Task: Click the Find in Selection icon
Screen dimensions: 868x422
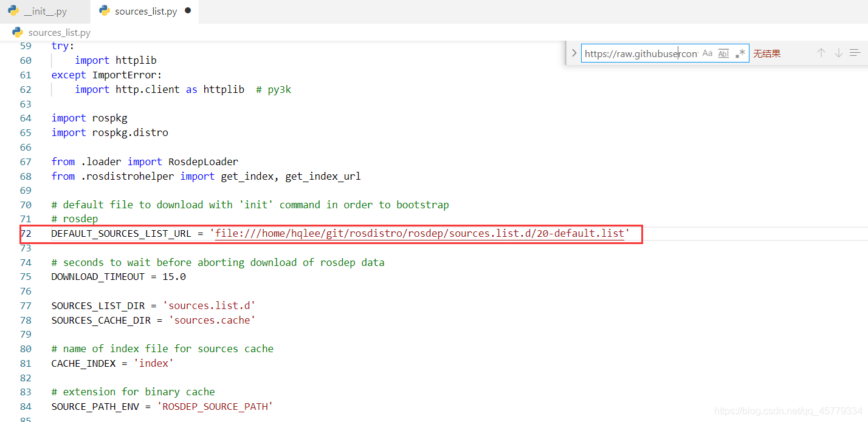Action: click(855, 53)
